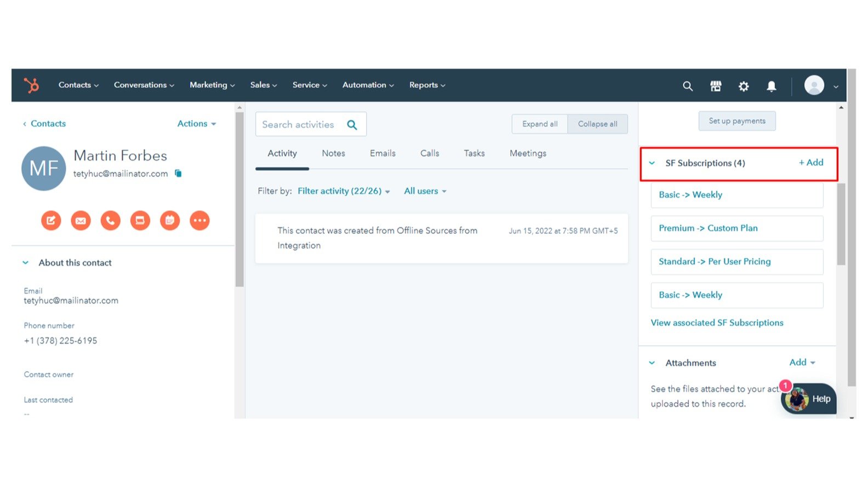This screenshot has width=868, height=488.
Task: Open the Conversations menu
Action: [144, 85]
